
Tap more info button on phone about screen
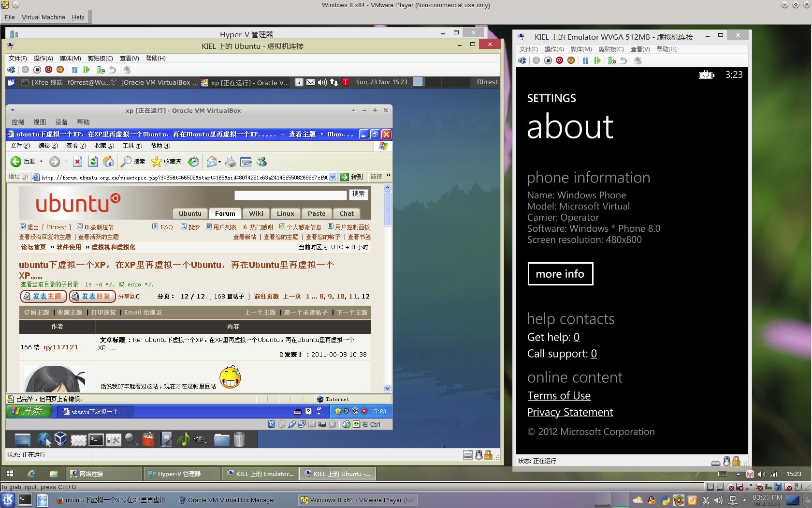560,274
